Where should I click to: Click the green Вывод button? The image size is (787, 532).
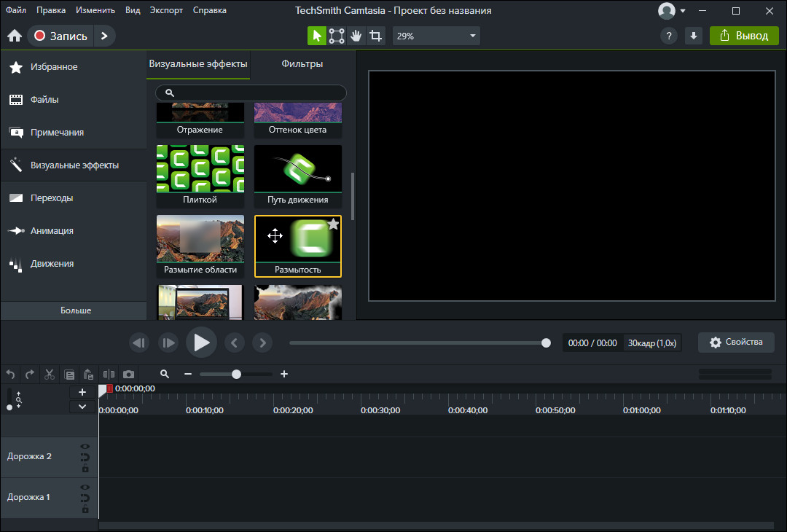[744, 36]
